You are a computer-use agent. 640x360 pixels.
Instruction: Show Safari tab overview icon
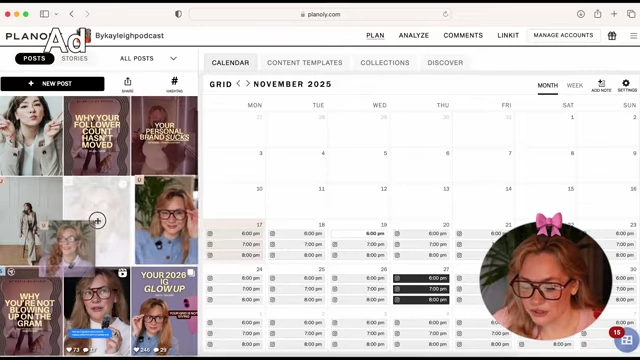[631, 14]
